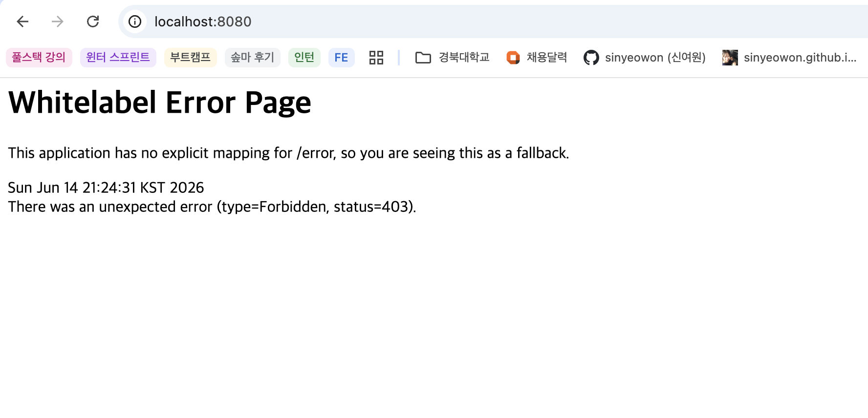The image size is (868, 418).
Task: Click the 'no explicit mapping for /error' text
Action: (x=238, y=153)
